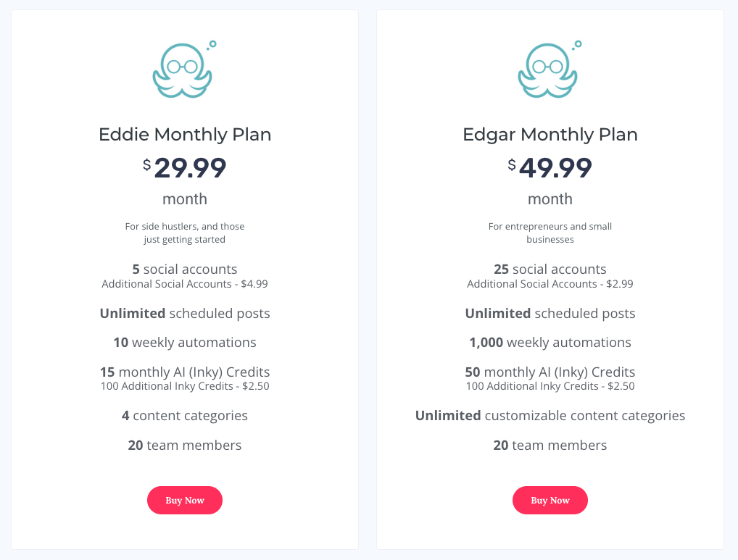The image size is (738, 560).
Task: Click 15 monthly AI Inky Credits text
Action: [x=184, y=372]
